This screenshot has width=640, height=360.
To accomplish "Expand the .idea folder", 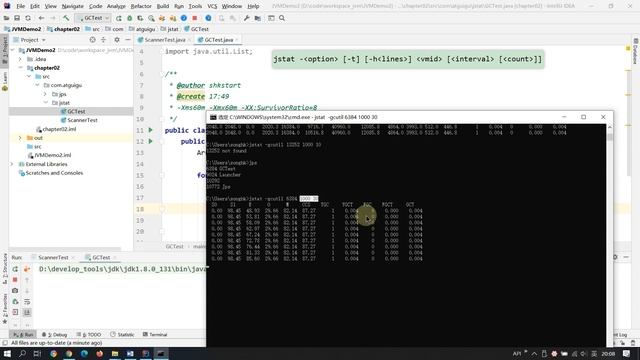I will click(20, 59).
